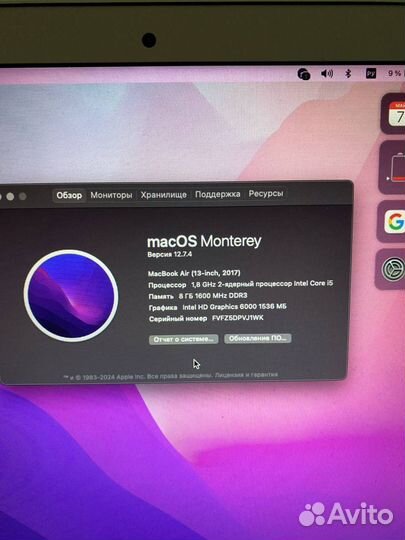
Task: Open the Поддержка tab
Action: click(x=218, y=194)
